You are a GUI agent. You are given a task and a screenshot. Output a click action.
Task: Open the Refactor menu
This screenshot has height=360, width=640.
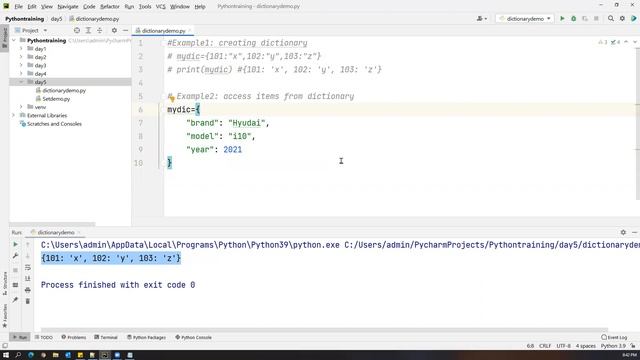(110, 7)
